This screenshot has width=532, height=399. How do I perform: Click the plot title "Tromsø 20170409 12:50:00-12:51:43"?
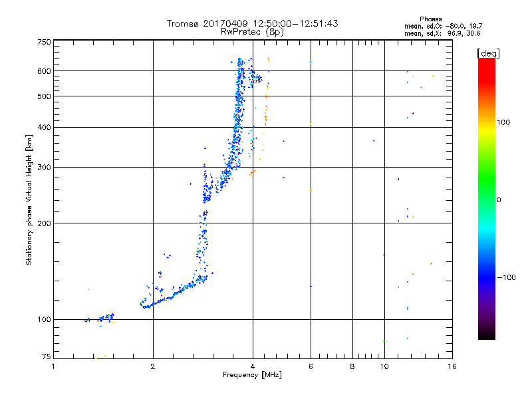tap(252, 23)
